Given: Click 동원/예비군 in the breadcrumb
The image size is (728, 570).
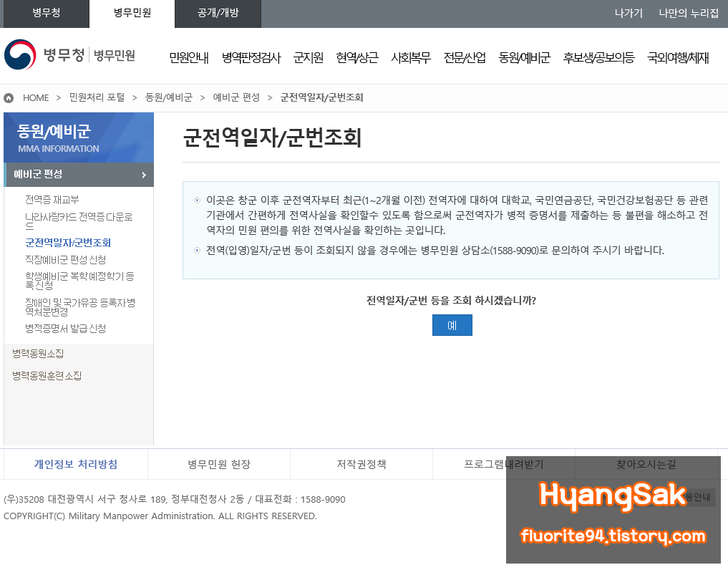Looking at the screenshot, I should click(168, 97).
